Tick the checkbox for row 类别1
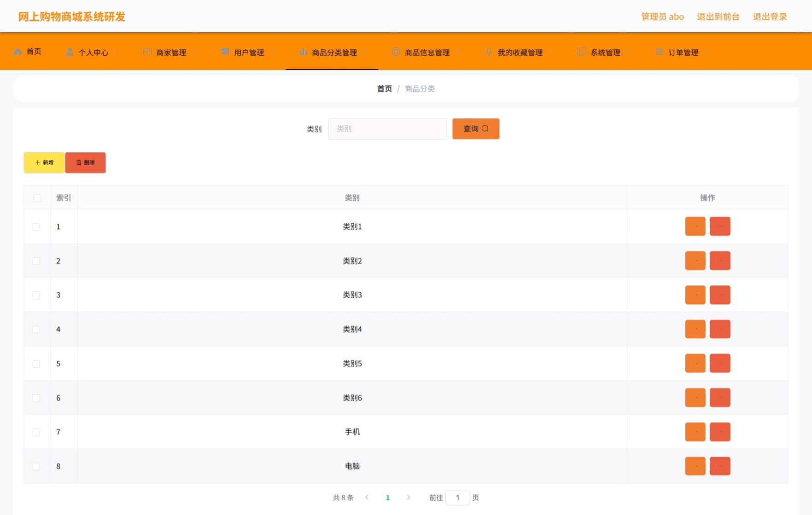 [36, 227]
